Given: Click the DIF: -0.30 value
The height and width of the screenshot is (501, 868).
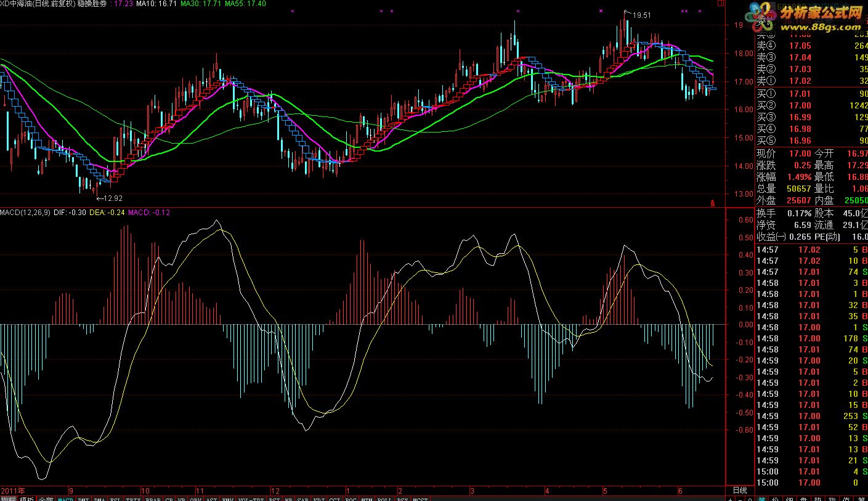Looking at the screenshot, I should [x=70, y=213].
